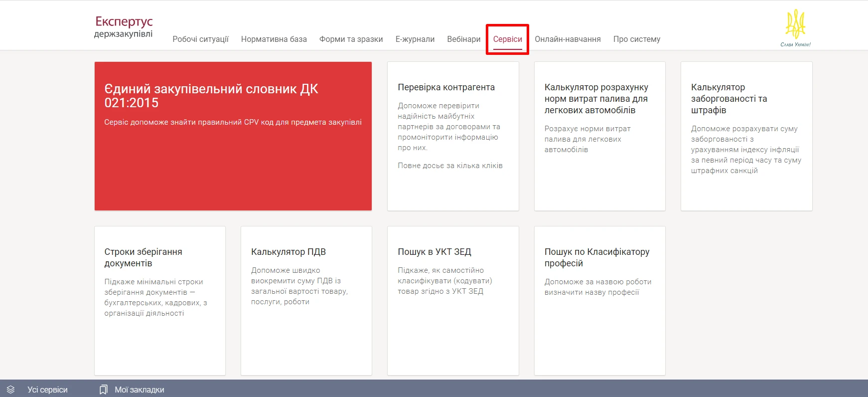Open the Вебінари menu item
Image resolution: width=868 pixels, height=397 pixels.
point(463,39)
